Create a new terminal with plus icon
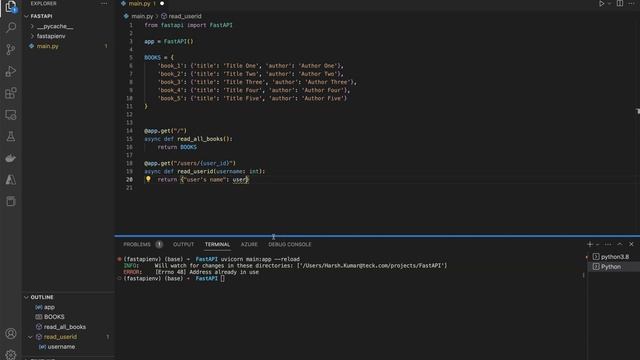Screen dimensions: 640x360 coord(589,244)
